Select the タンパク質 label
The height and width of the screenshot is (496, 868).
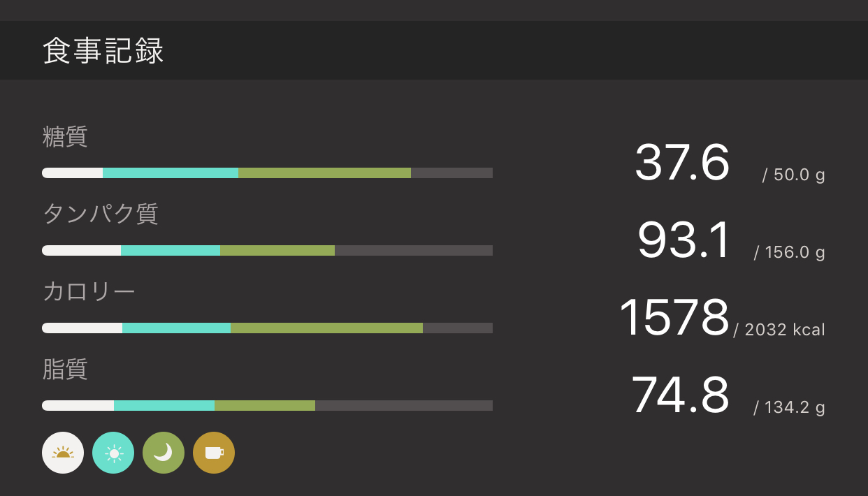(x=101, y=214)
